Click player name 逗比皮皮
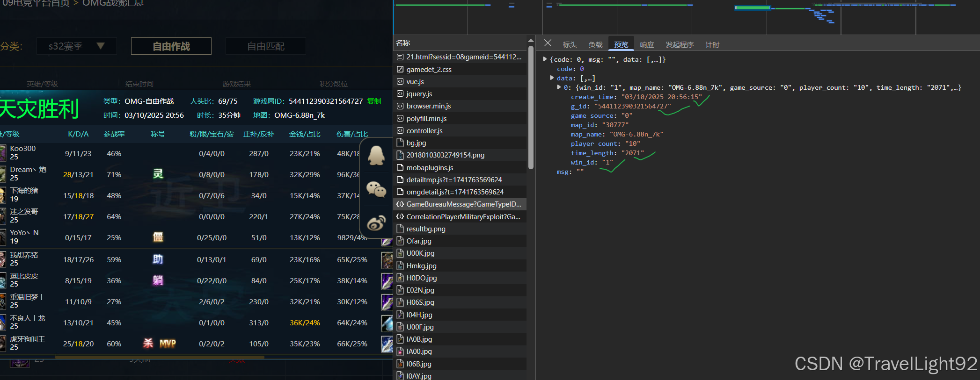 [x=24, y=276]
